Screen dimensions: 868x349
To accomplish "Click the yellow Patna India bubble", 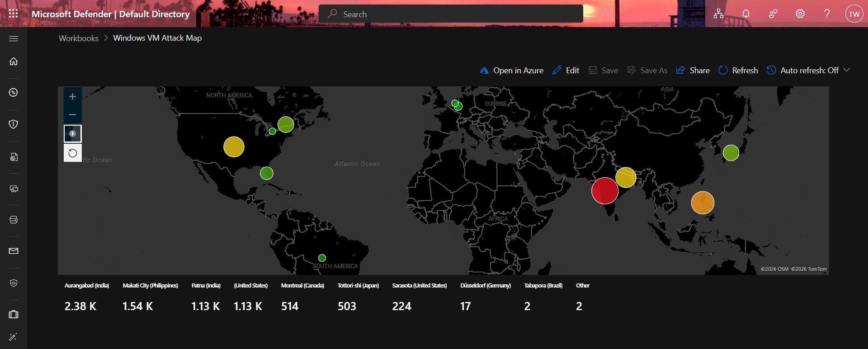I will 626,177.
